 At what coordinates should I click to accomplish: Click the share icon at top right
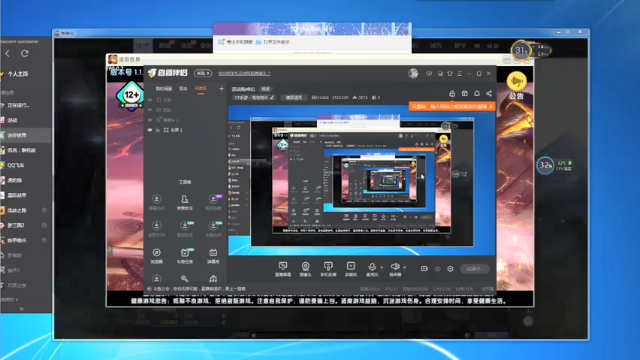coord(489,93)
